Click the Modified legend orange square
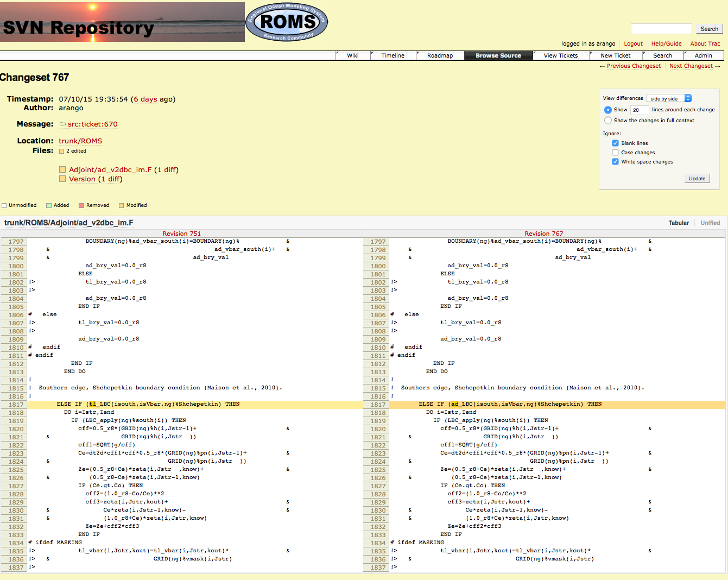The image size is (728, 580). pyautogui.click(x=122, y=205)
